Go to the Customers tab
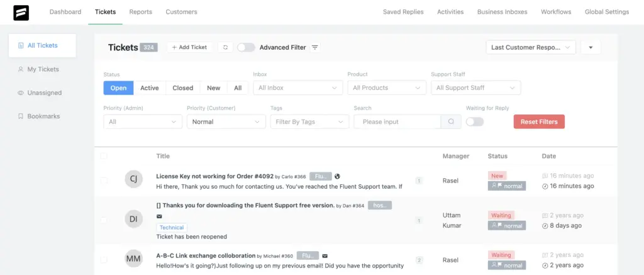 pos(182,12)
